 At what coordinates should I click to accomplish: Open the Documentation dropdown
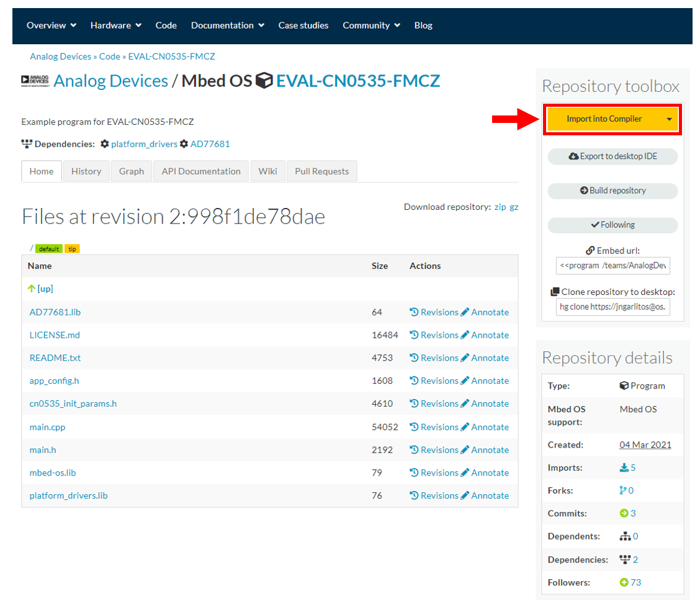pos(228,25)
